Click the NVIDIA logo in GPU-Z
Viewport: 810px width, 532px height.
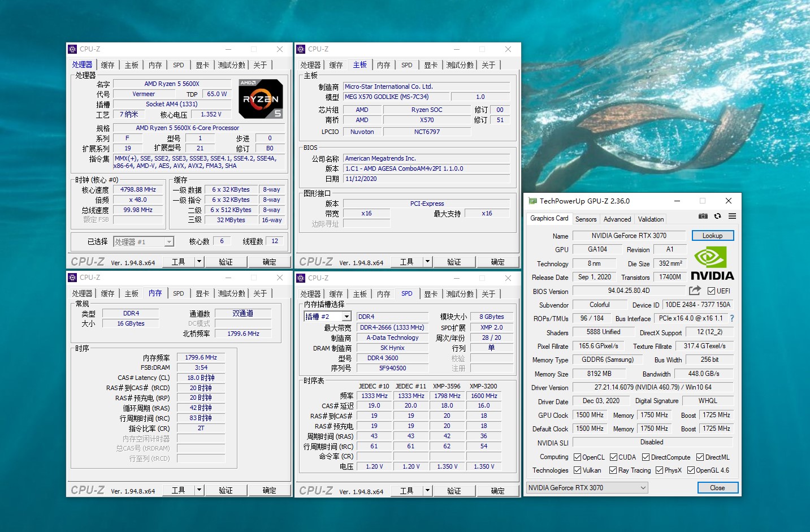coord(712,264)
